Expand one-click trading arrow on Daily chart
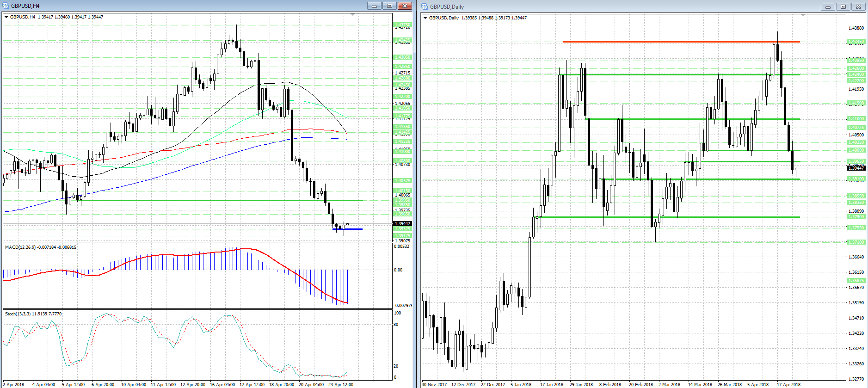Screen dimensions: 868x388 [425, 18]
